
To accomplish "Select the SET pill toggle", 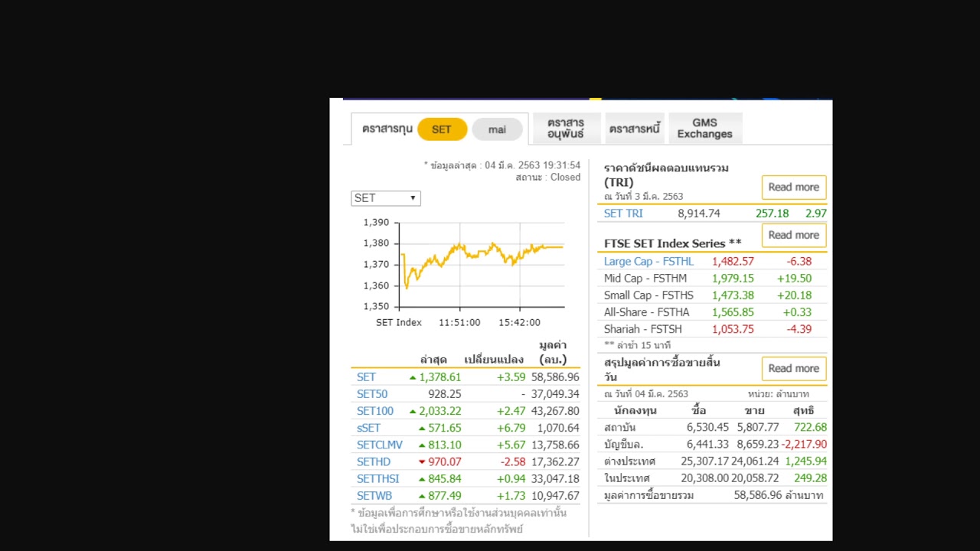I will 442,129.
